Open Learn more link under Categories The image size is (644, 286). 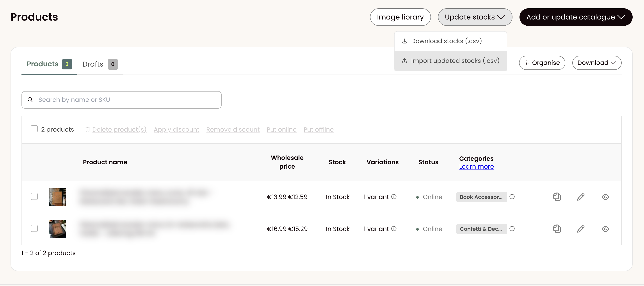click(x=476, y=166)
